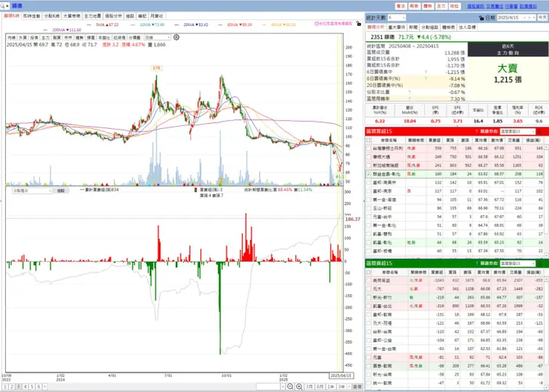Click the red 主力 button in top bar
The height and width of the screenshot is (392, 549).
pos(441,6)
